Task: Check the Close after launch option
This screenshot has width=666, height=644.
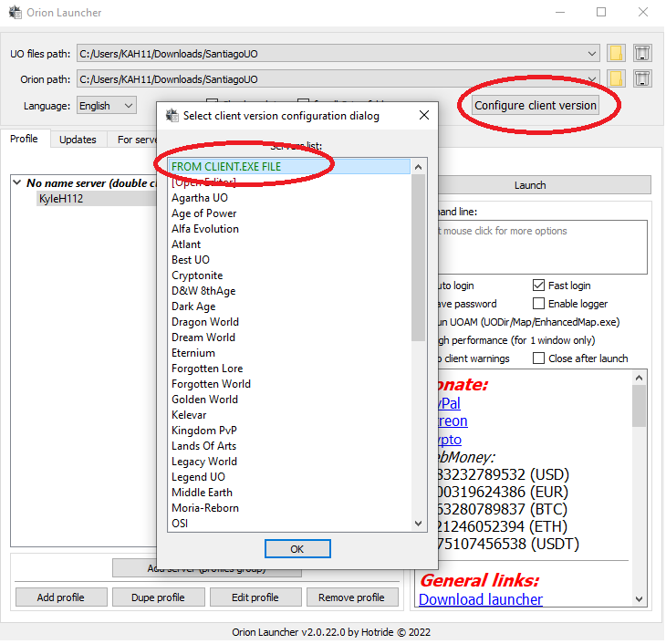Action: (x=538, y=358)
